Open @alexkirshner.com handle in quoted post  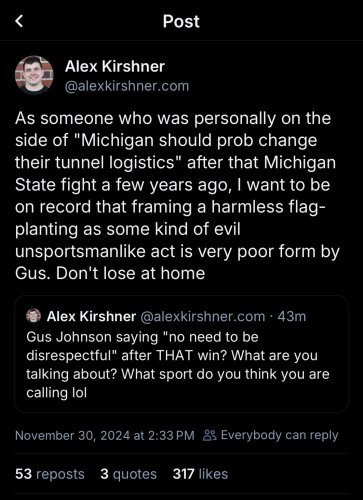tap(203, 316)
